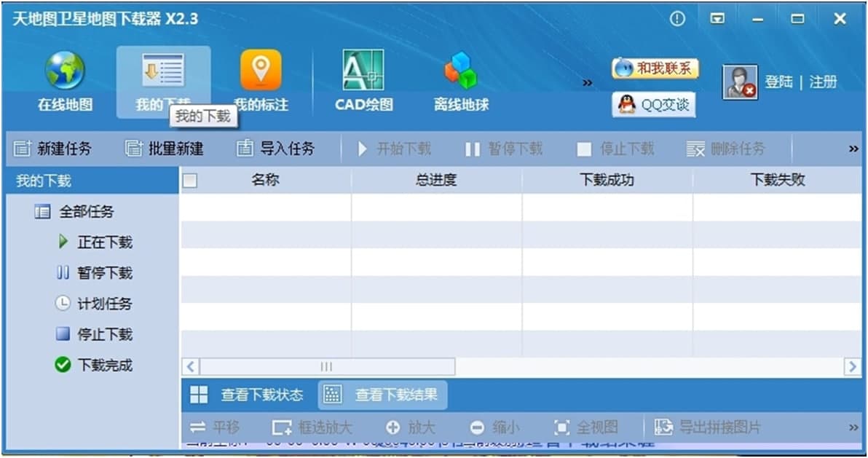Click 开始下载 start download
This screenshot has width=868, height=458.
tap(394, 149)
